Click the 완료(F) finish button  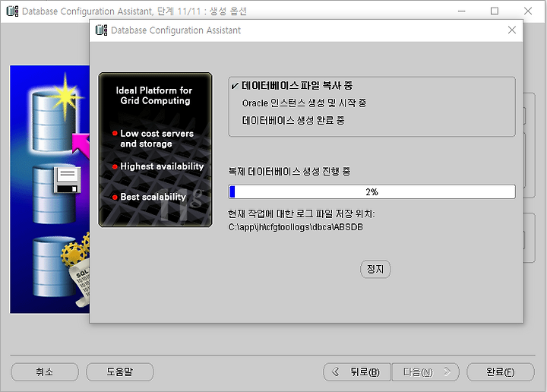pyautogui.click(x=500, y=371)
